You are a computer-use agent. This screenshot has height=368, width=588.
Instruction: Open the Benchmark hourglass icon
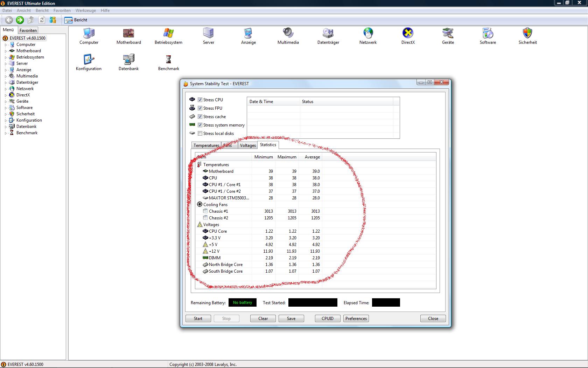point(168,59)
